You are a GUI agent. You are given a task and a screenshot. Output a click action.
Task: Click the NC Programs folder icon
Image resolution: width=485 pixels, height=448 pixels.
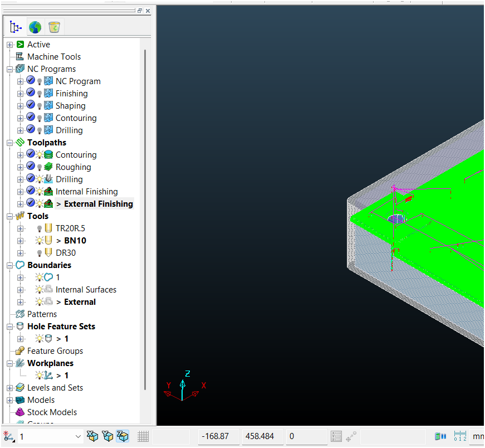click(20, 69)
